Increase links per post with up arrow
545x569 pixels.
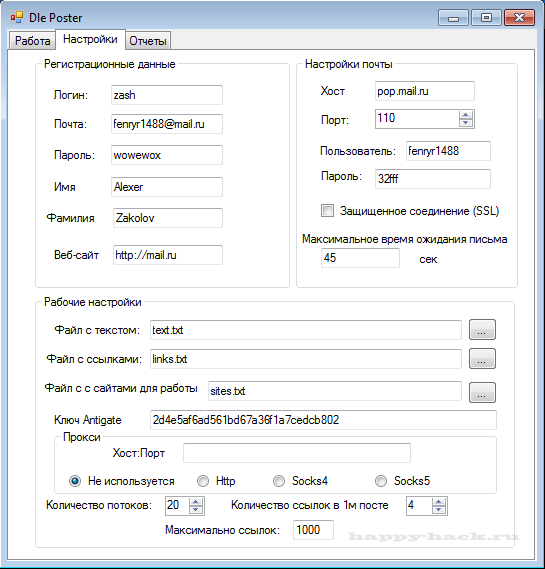(439, 502)
